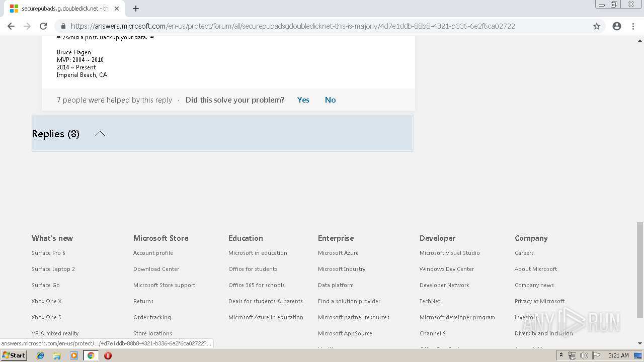This screenshot has height=362, width=644.
Task: Open the Chrome profile avatar icon
Action: [x=617, y=26]
